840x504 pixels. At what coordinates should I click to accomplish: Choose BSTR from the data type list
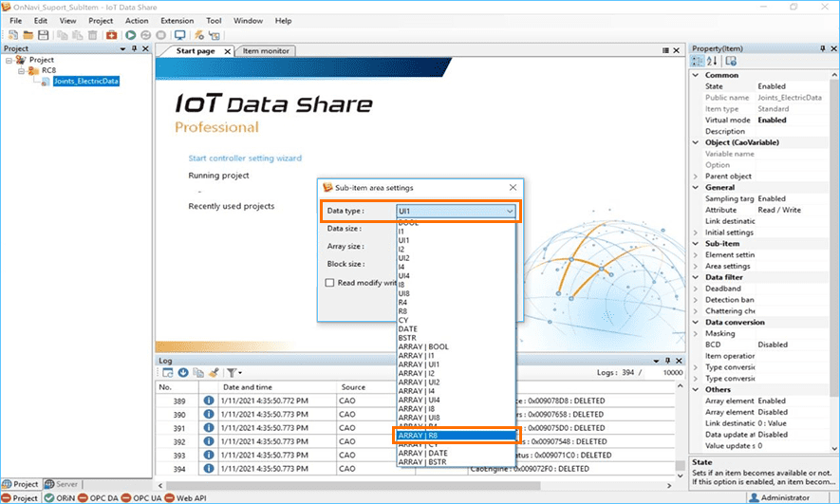point(457,338)
